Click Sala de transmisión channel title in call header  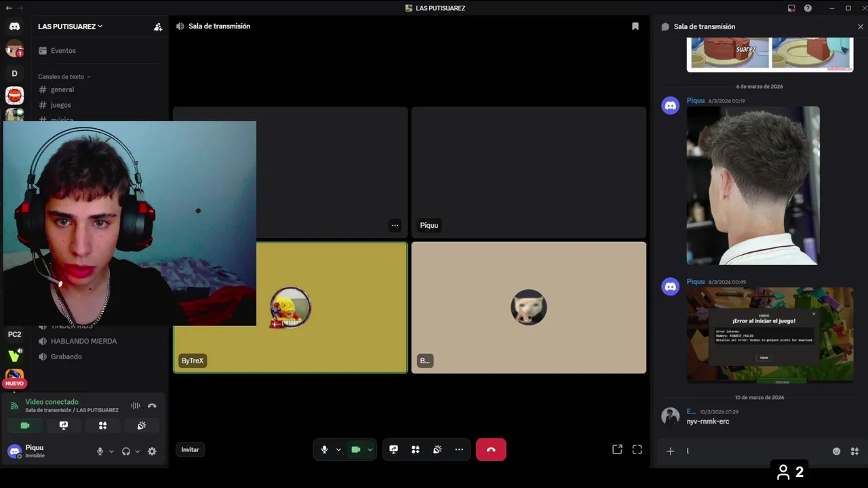[219, 26]
